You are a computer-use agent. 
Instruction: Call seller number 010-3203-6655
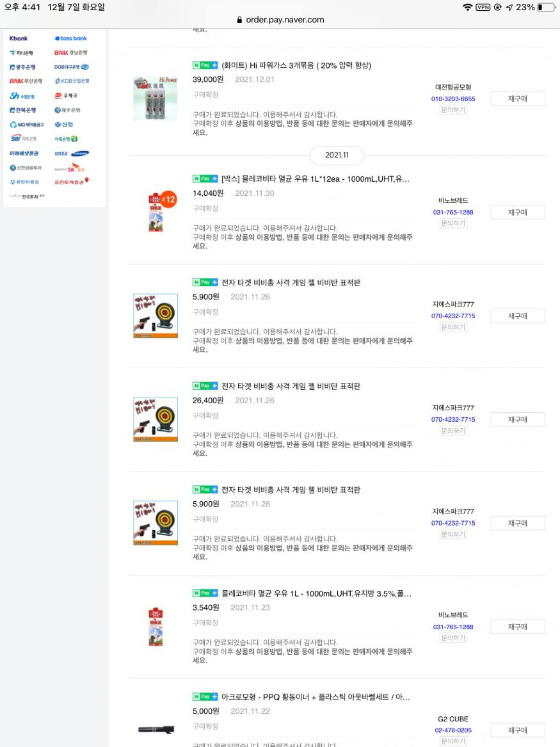pyautogui.click(x=453, y=99)
